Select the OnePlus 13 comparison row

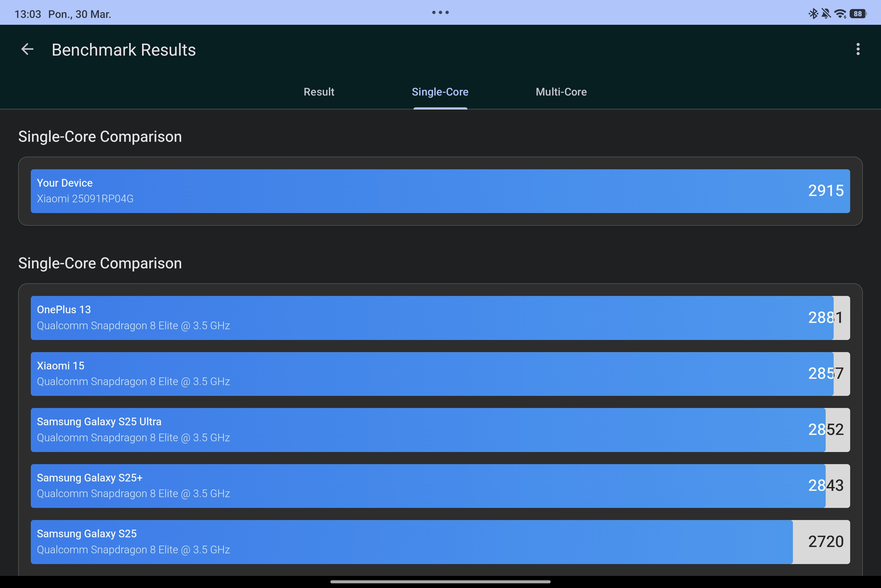pyautogui.click(x=440, y=318)
